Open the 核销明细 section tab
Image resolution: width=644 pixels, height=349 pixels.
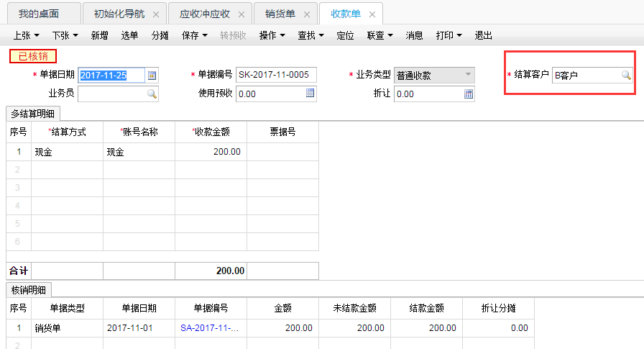pyautogui.click(x=28, y=290)
